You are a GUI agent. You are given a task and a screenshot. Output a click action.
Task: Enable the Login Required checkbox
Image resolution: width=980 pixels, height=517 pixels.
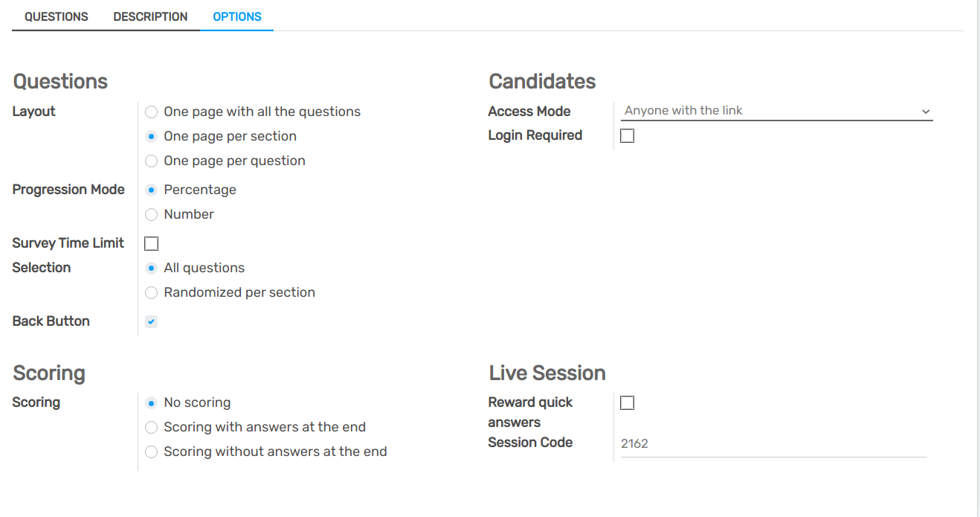click(627, 135)
